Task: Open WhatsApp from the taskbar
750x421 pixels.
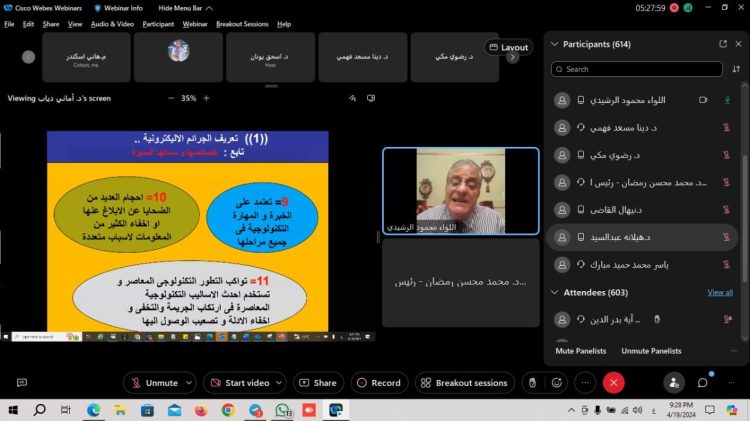Action: [283, 410]
